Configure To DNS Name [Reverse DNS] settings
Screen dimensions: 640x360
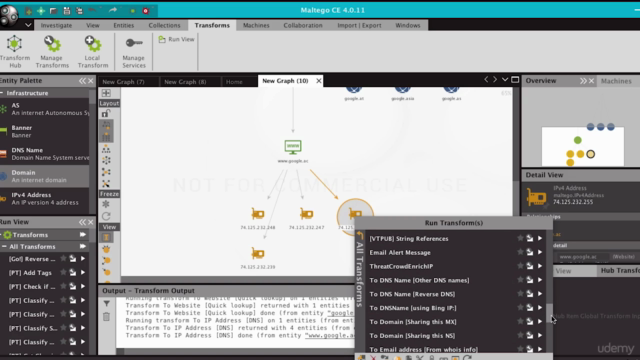point(530,294)
